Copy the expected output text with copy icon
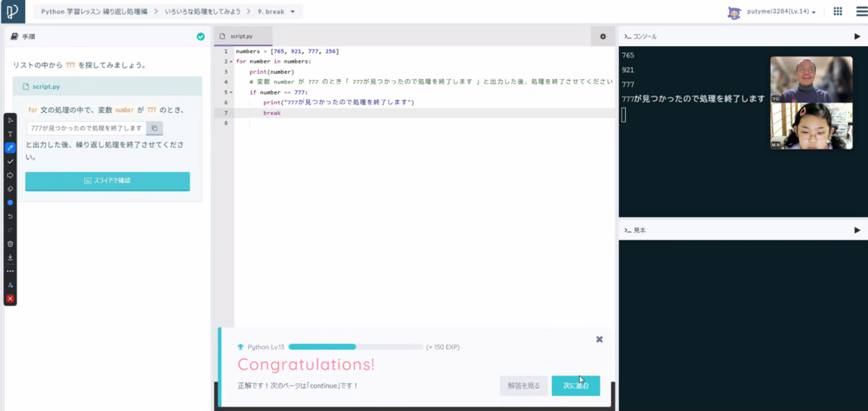The height and width of the screenshot is (411, 868). tap(154, 128)
